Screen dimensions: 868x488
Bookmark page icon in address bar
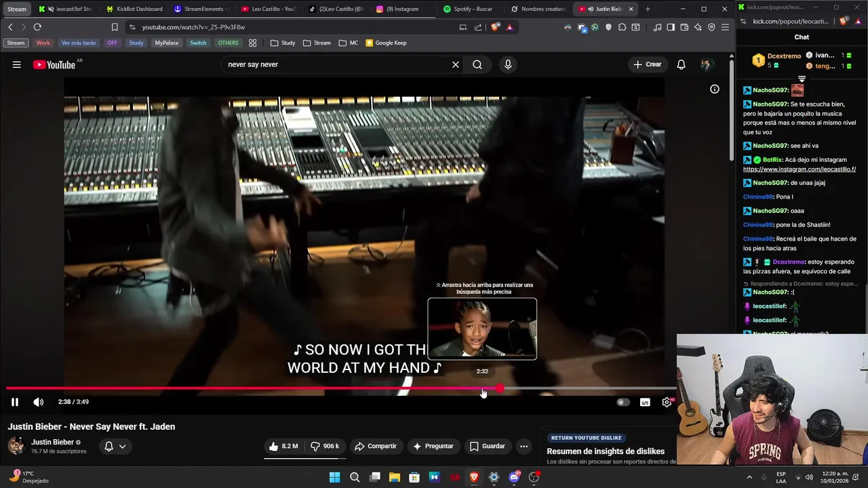pos(115,27)
